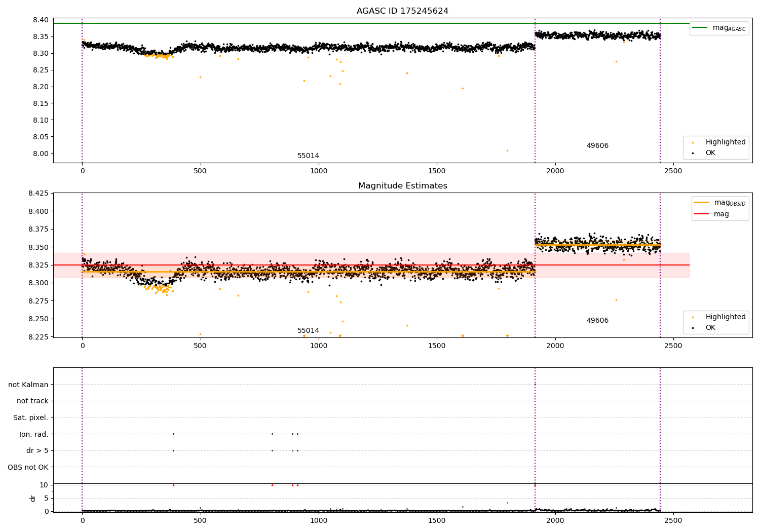Select the 'AGASC ID 175245624' plot title
Screen dimensions: 760x532
(x=402, y=11)
